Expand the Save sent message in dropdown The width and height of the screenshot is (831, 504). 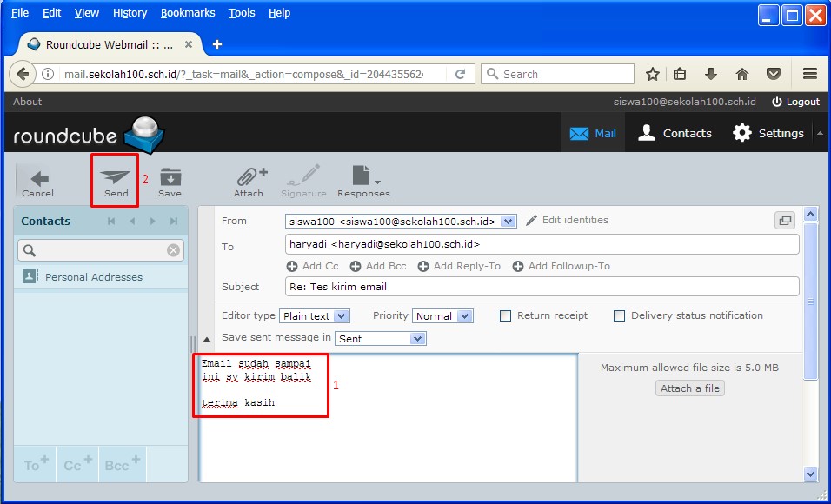(x=381, y=338)
